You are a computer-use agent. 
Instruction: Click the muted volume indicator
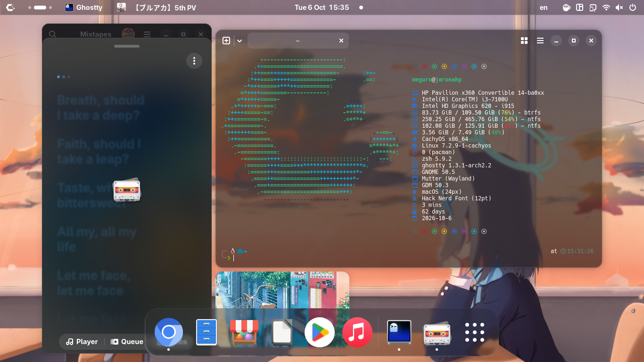[x=619, y=8]
